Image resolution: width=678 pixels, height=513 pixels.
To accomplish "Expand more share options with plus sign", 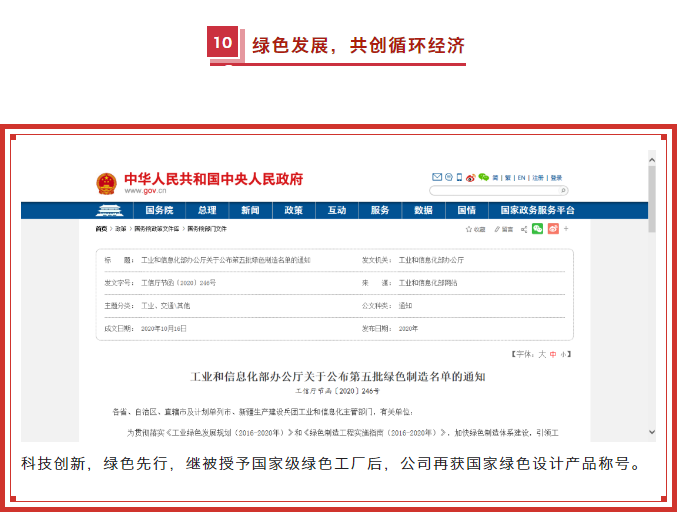I will [x=567, y=229].
